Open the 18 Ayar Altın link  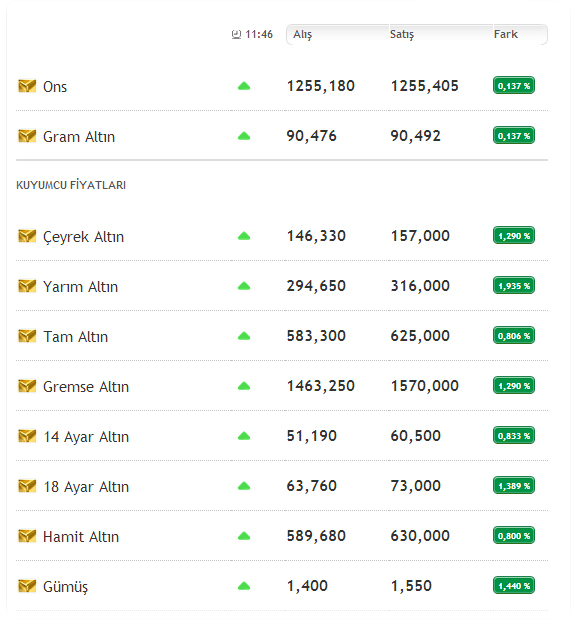click(86, 487)
